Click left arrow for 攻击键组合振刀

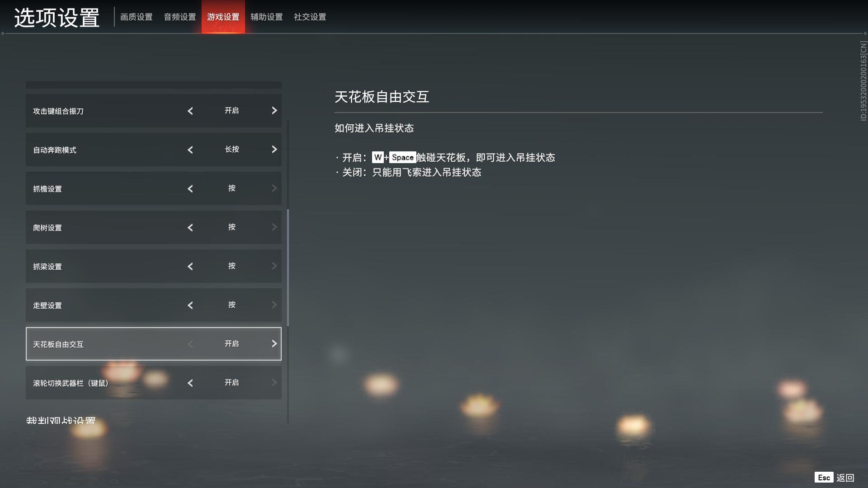[x=190, y=111]
